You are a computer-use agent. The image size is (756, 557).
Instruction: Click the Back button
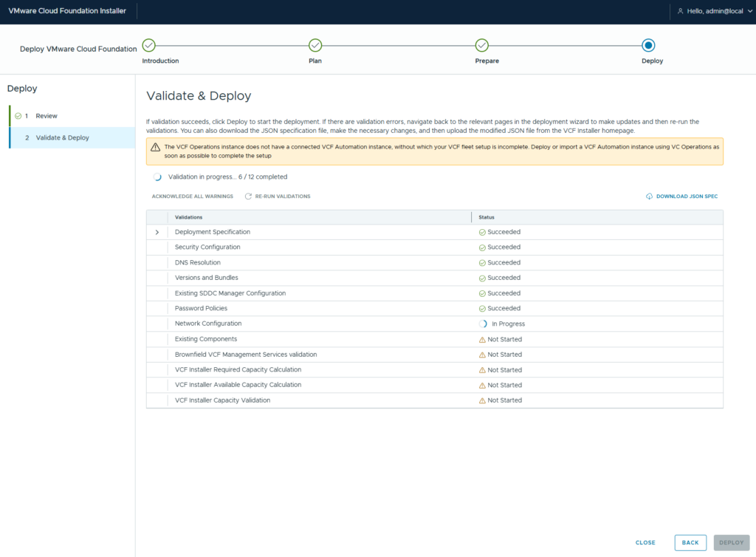[690, 542]
